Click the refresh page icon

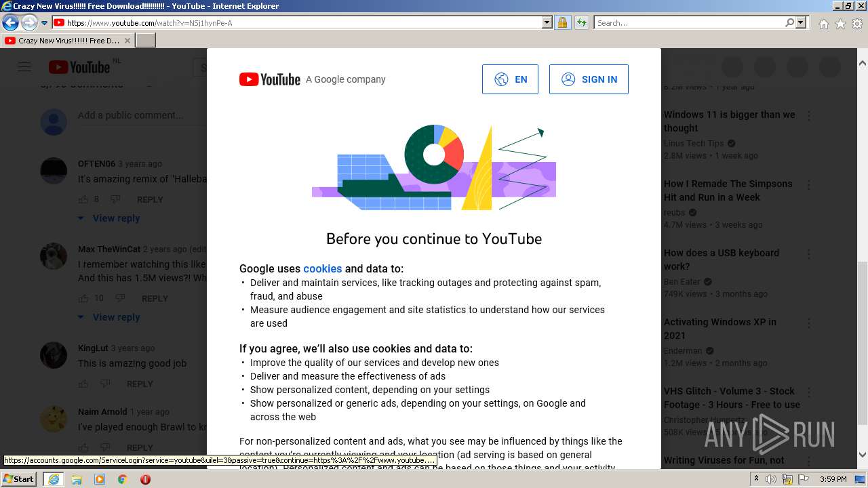coord(582,23)
